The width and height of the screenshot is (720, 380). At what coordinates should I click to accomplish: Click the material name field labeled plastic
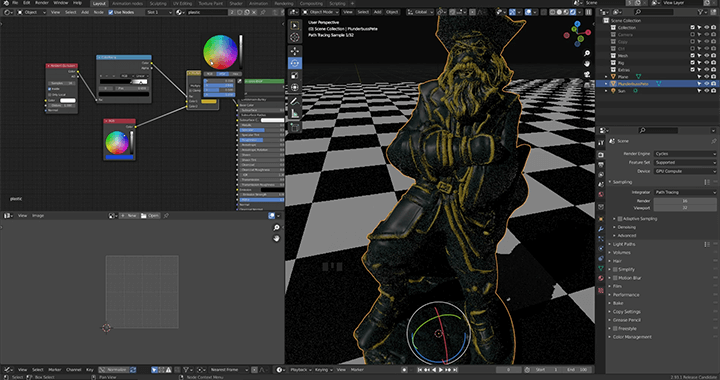point(208,12)
